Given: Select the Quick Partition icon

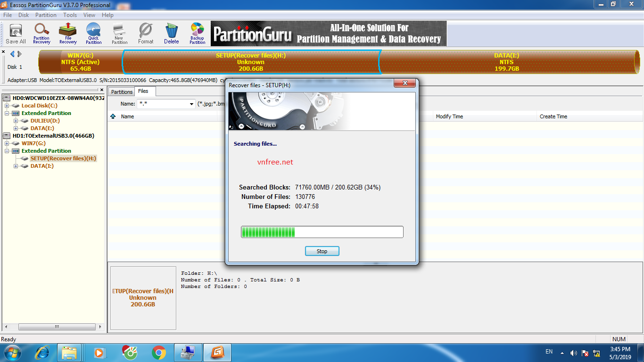Looking at the screenshot, I should pos(93,34).
